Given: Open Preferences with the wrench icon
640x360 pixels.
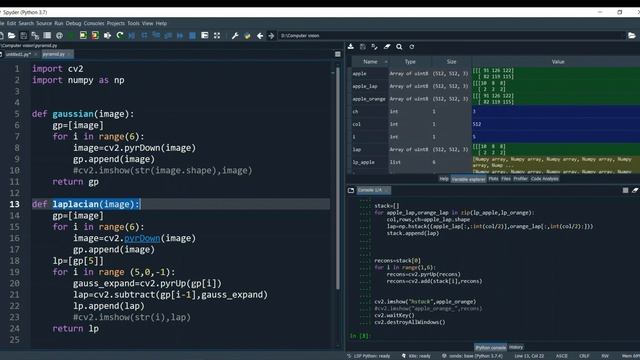Looking at the screenshot, I should click(235, 36).
